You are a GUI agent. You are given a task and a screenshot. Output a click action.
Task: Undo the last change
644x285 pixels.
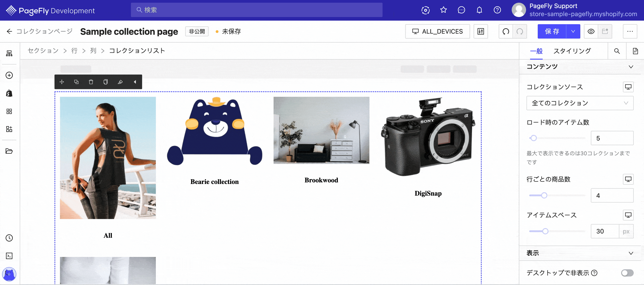506,31
